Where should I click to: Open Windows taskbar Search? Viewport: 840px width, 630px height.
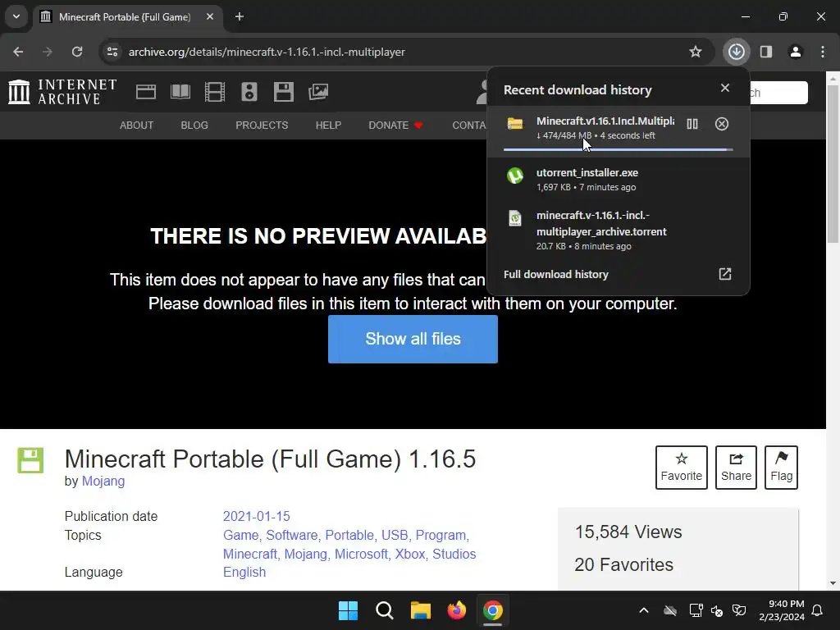[385, 610]
